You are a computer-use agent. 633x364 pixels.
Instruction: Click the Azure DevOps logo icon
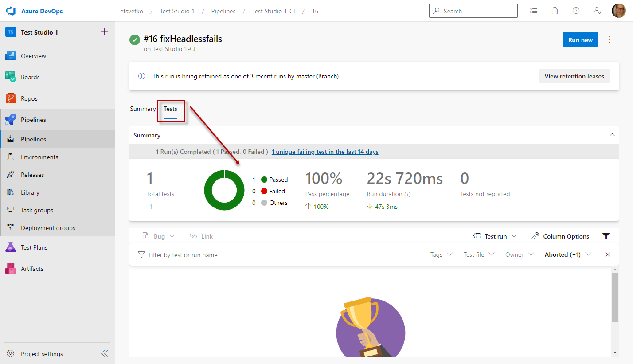point(11,11)
